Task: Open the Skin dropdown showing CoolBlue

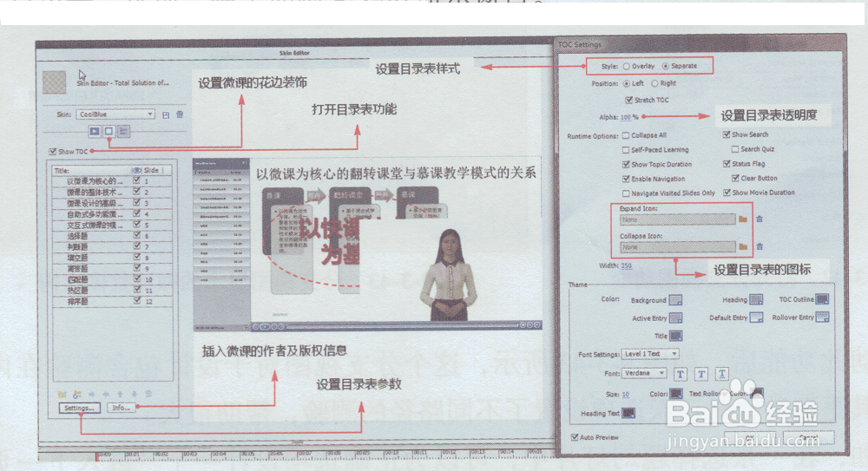Action: [115, 114]
